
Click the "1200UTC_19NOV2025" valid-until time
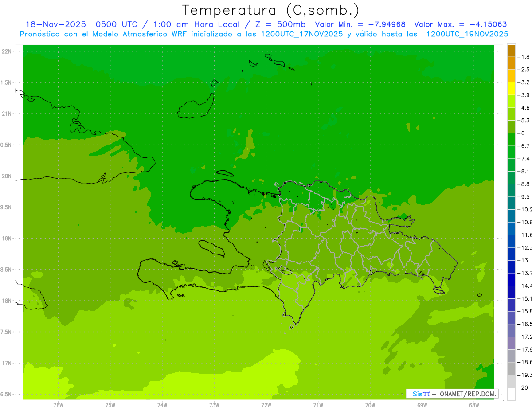point(467,34)
